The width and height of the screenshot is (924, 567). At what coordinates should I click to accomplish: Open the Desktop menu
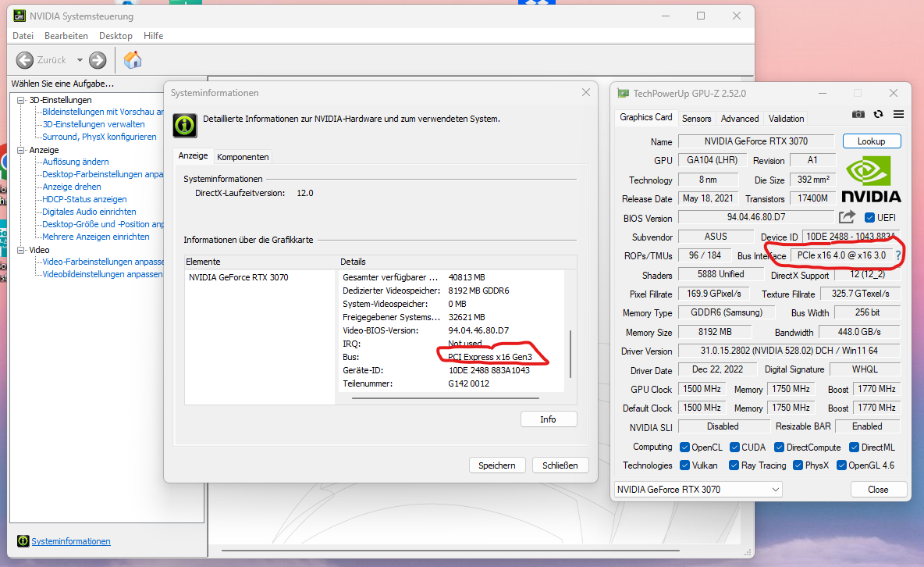click(x=115, y=35)
